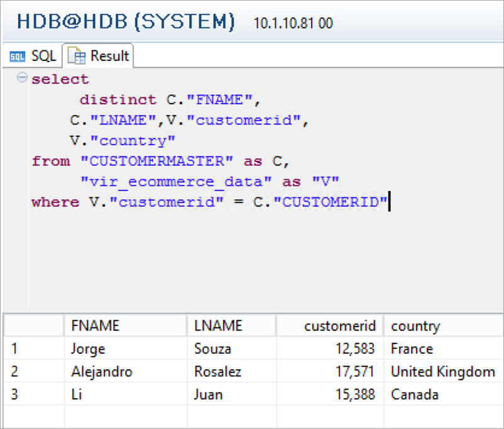Select the cell with value 15,388
Screen dimensions: 504x429
point(330,394)
